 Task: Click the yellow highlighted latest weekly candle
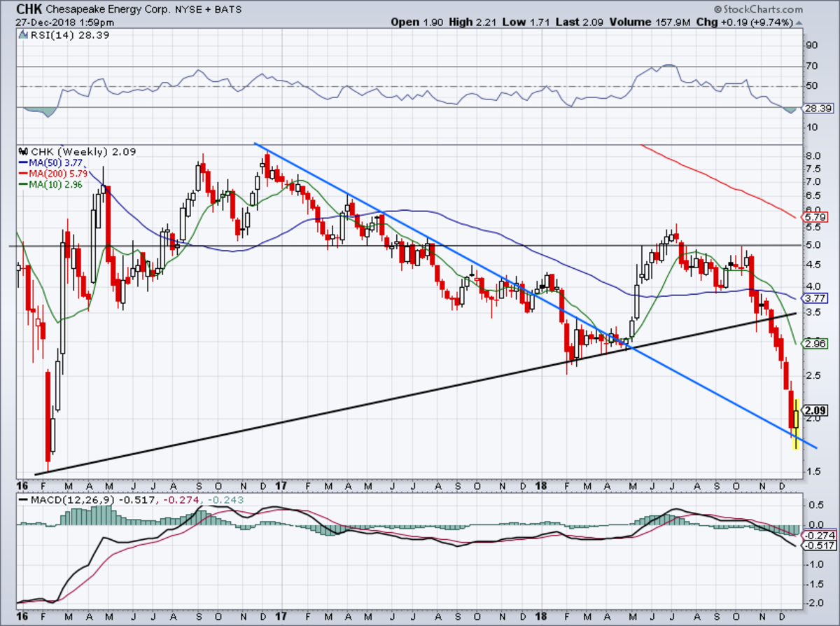(797, 422)
